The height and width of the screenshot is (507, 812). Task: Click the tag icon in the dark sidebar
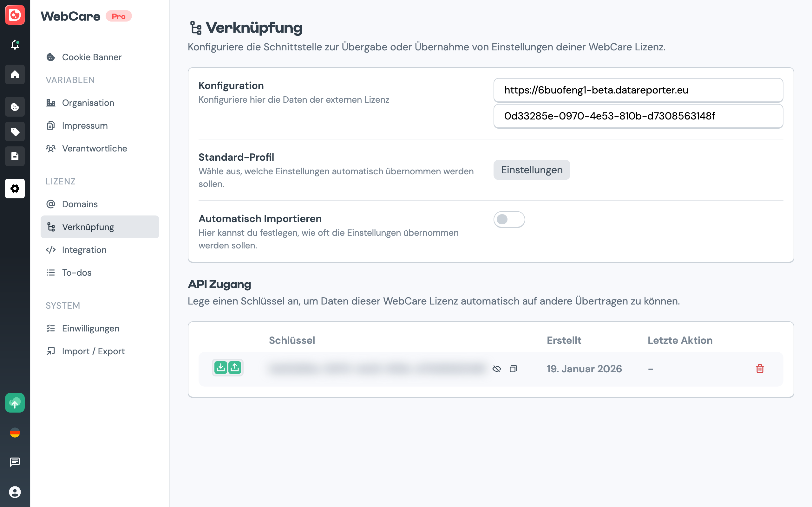click(x=15, y=132)
